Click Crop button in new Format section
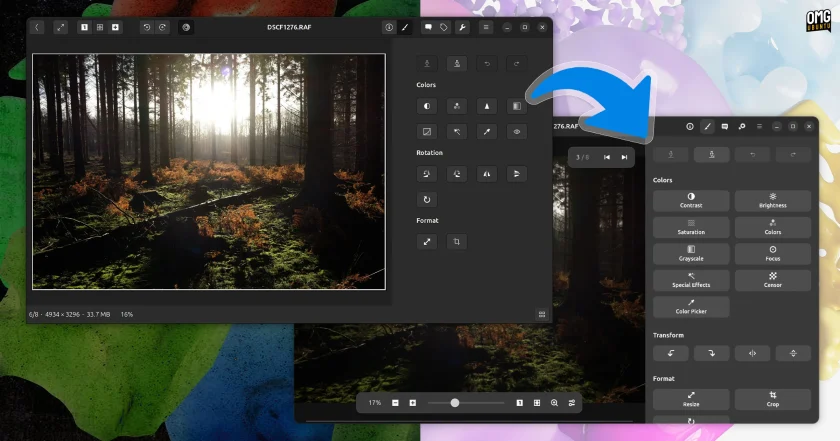 (x=772, y=399)
